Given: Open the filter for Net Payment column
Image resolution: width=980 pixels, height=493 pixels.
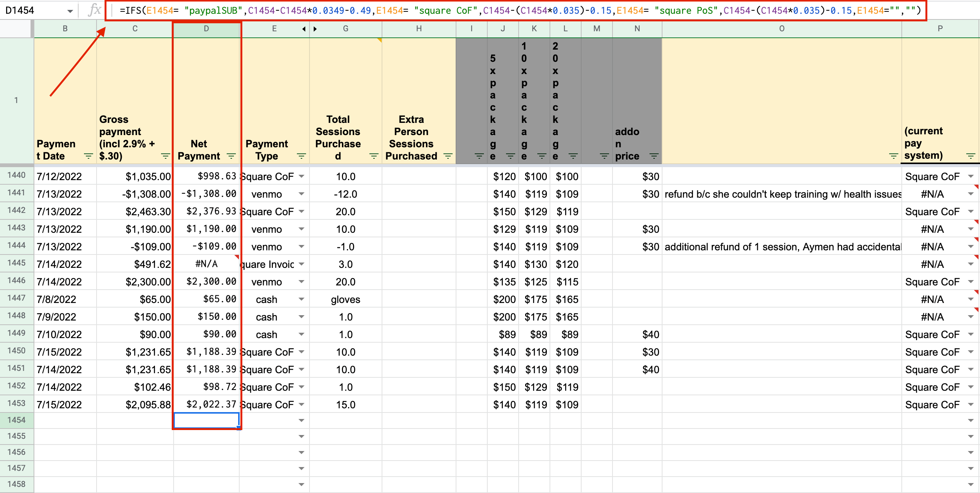Looking at the screenshot, I should (x=231, y=156).
